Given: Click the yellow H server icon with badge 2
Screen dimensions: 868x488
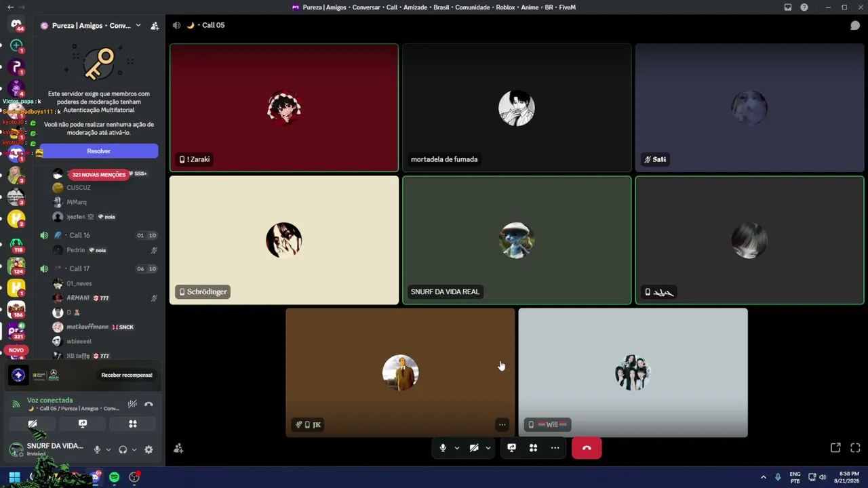Looking at the screenshot, I should 16,219.
